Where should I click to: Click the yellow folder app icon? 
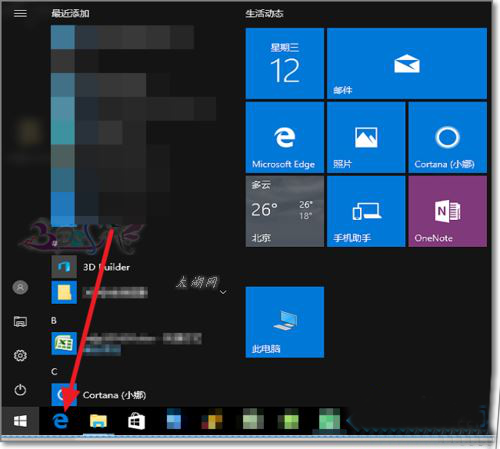[x=64, y=292]
